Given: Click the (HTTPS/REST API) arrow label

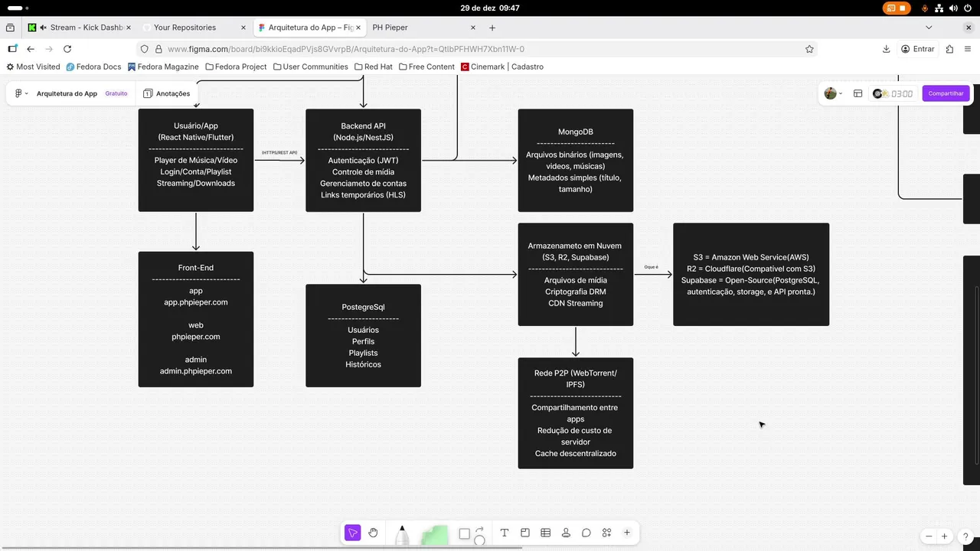Looking at the screenshot, I should [279, 152].
